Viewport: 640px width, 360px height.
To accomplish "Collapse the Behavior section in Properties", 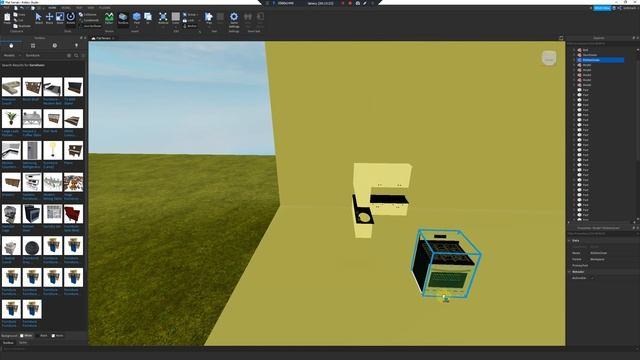I will click(x=569, y=272).
